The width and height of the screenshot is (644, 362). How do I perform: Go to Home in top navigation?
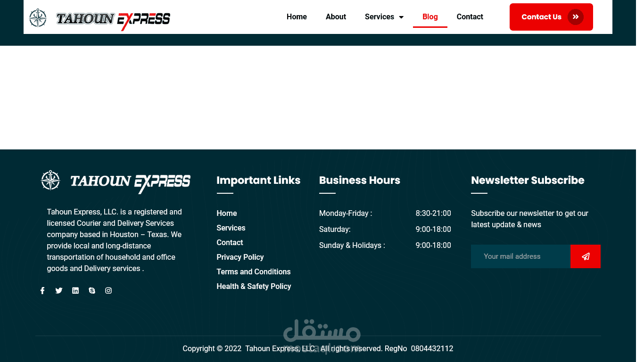pyautogui.click(x=297, y=17)
